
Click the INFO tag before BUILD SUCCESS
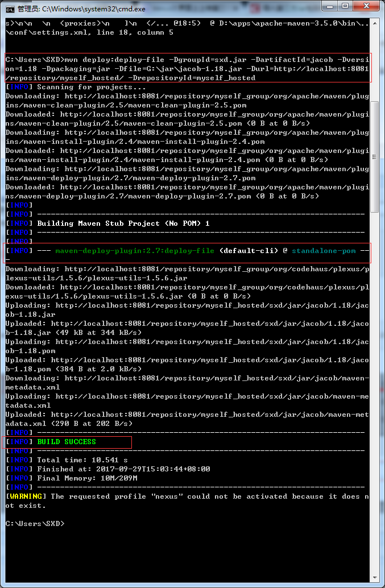(x=19, y=442)
